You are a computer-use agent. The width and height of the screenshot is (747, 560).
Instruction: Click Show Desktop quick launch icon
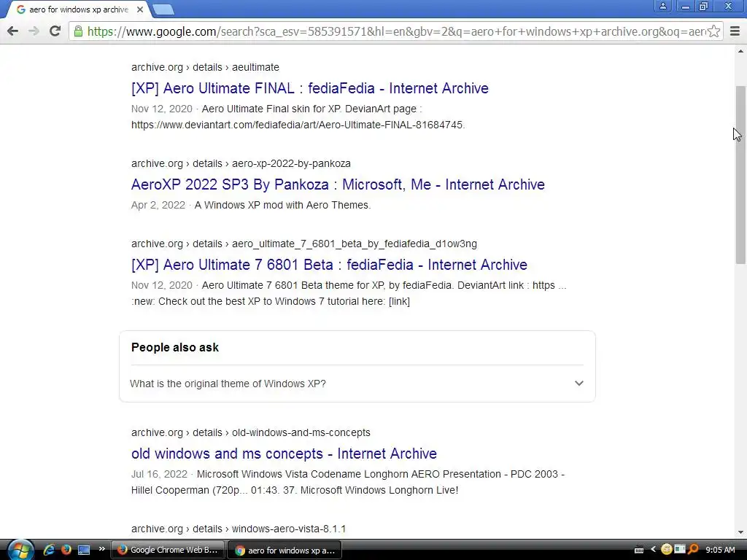[84, 550]
